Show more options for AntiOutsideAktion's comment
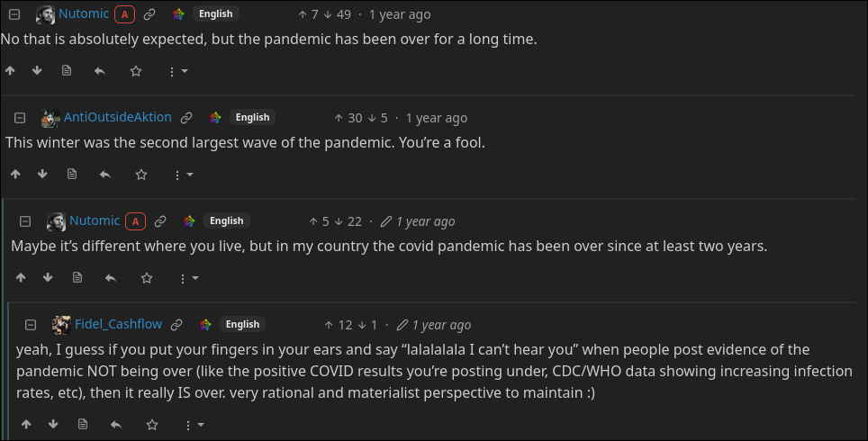868x441 pixels. tap(183, 175)
